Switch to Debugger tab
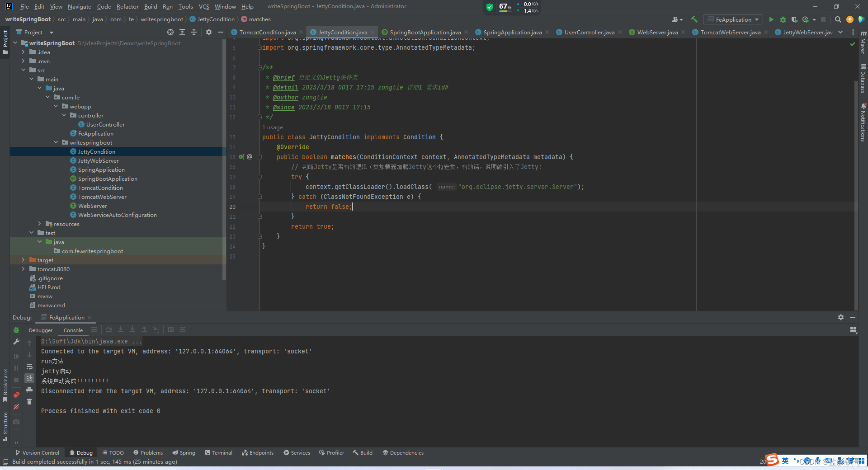Viewport: 868px width, 470px height. (41, 330)
